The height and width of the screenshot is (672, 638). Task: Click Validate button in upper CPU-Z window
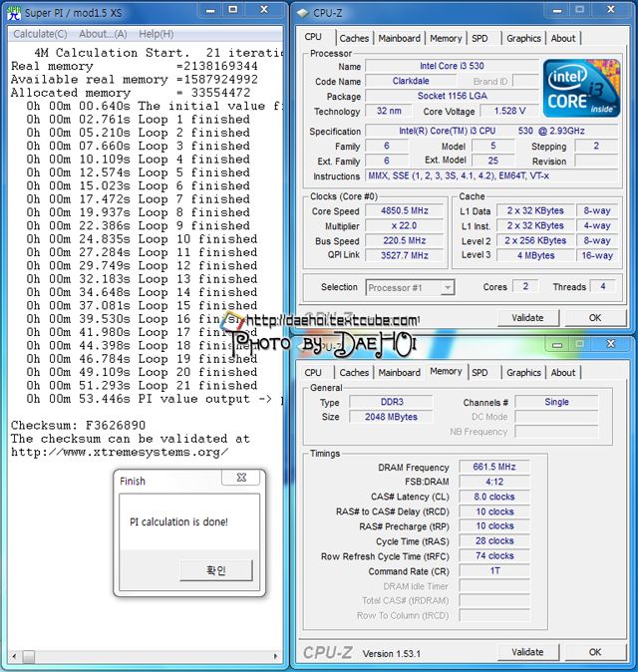click(528, 318)
